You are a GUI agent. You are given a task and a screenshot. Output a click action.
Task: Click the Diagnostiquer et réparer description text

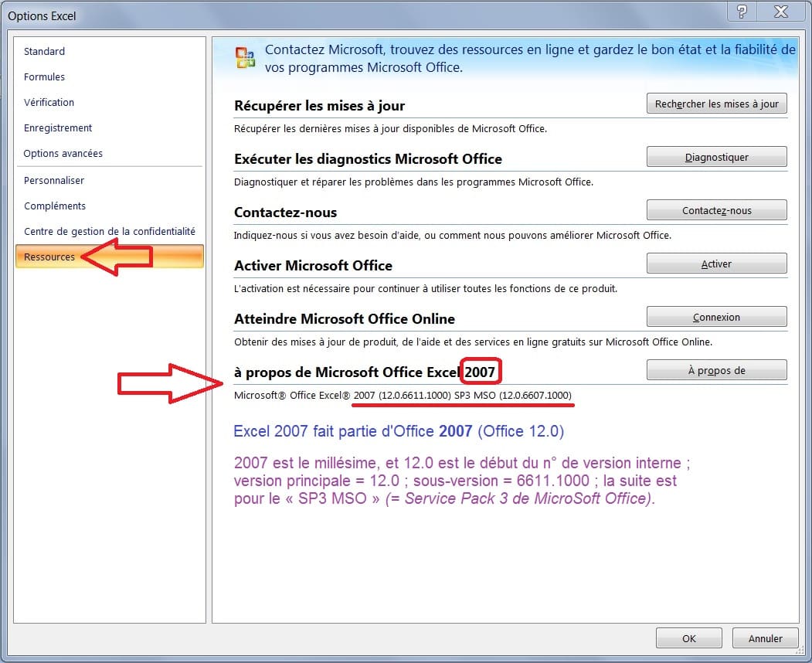point(414,182)
